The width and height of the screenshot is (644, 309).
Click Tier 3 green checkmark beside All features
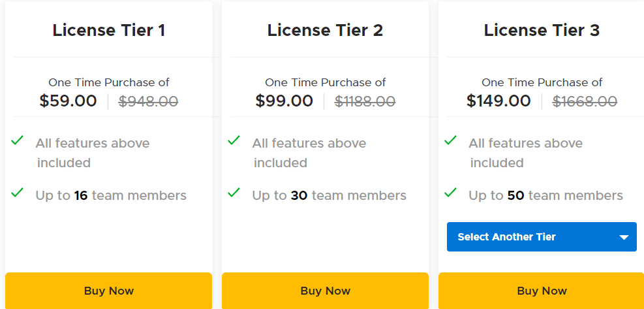(x=450, y=140)
